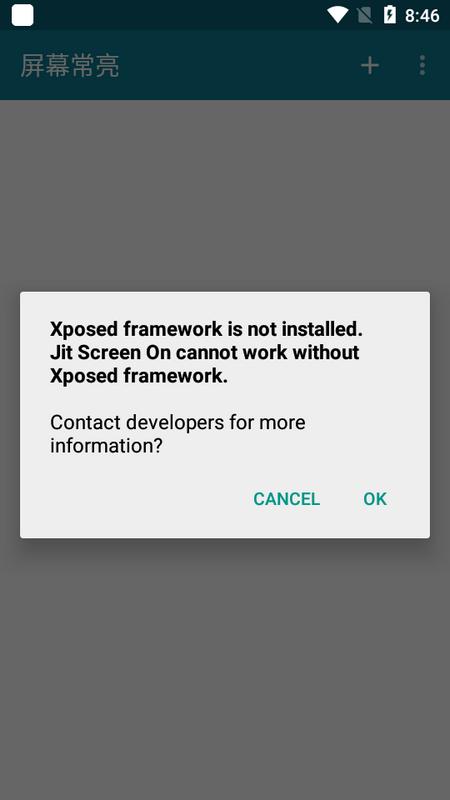450x800 pixels.
Task: Click blank dialog area left of CANCEL
Action: (133, 499)
